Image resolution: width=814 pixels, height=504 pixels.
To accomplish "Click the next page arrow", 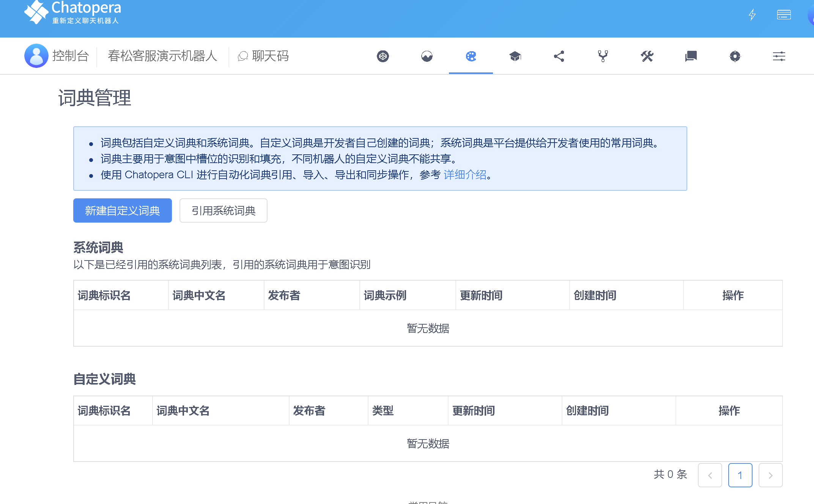I will [770, 475].
